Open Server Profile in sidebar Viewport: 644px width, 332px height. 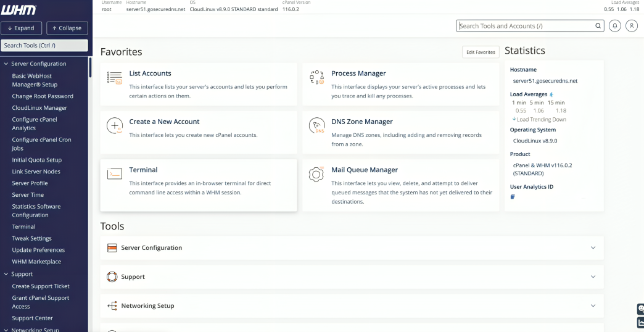[x=30, y=183]
